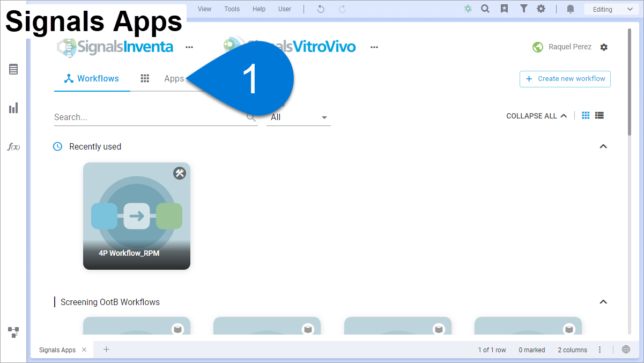Close the Signals Apps page tab
This screenshot has height=363, width=644.
click(84, 350)
